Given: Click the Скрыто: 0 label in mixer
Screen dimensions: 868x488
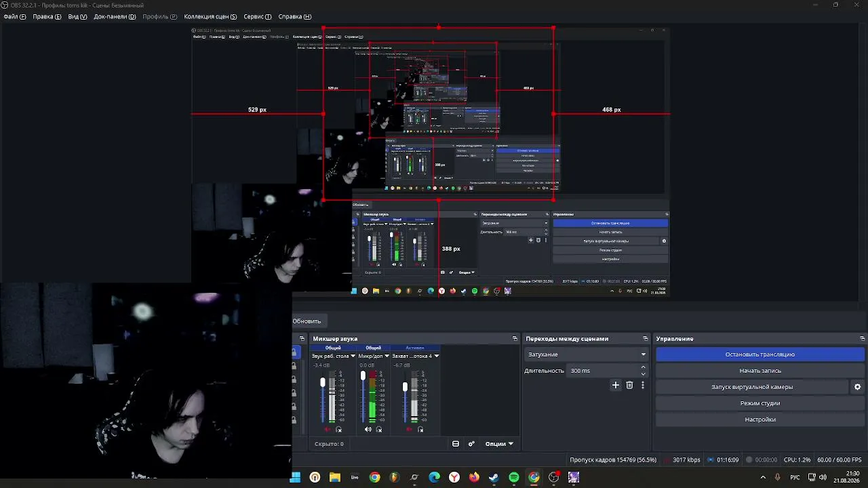Looking at the screenshot, I should pyautogui.click(x=329, y=444).
